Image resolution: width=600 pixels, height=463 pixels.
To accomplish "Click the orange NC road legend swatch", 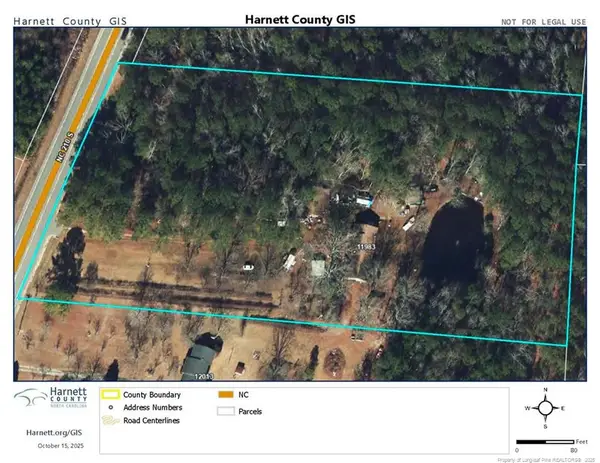I will click(x=225, y=395).
